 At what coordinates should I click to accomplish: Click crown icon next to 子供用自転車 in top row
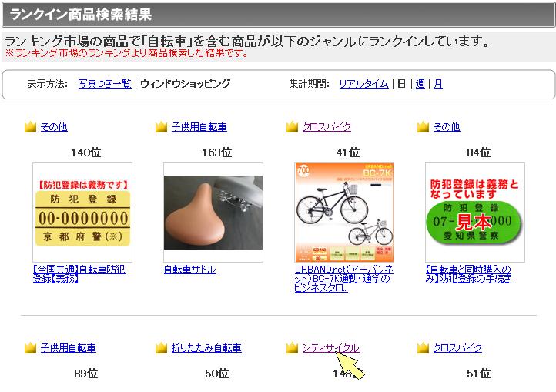point(162,126)
